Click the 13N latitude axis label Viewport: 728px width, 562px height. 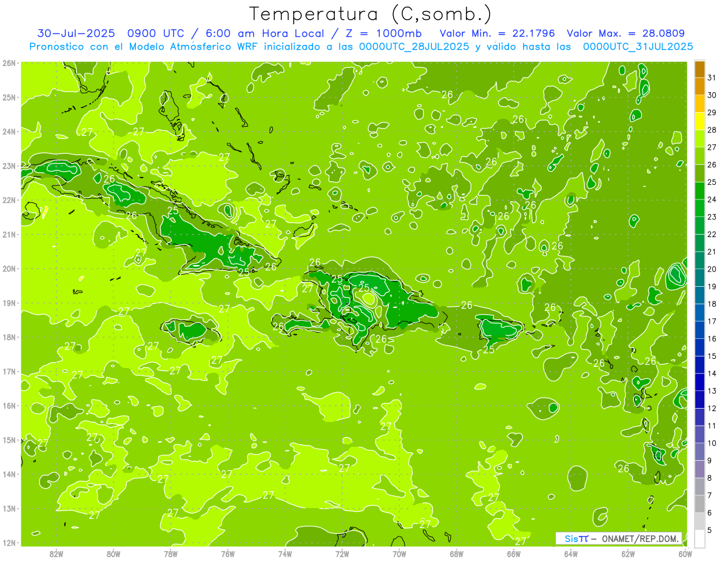(x=8, y=508)
